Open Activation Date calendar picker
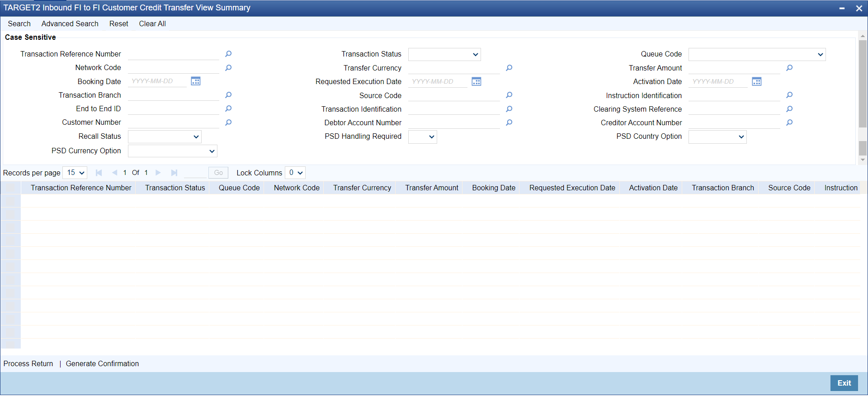The width and height of the screenshot is (868, 396). coord(757,81)
